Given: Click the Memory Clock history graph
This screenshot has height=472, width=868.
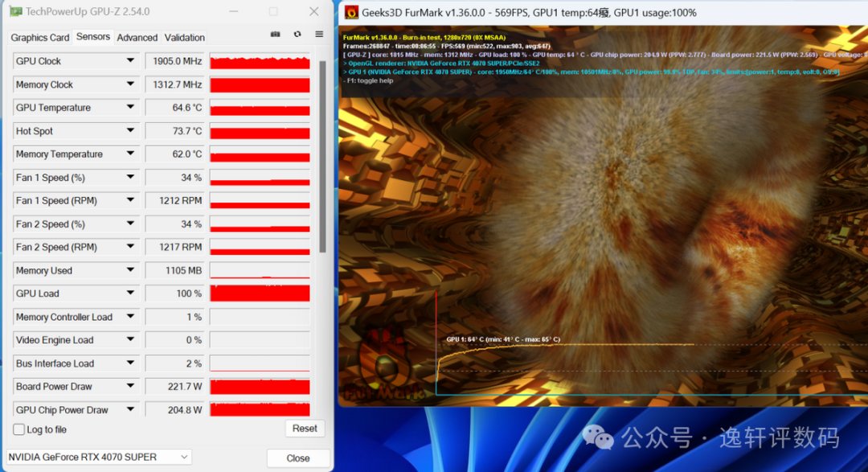Looking at the screenshot, I should 260,84.
